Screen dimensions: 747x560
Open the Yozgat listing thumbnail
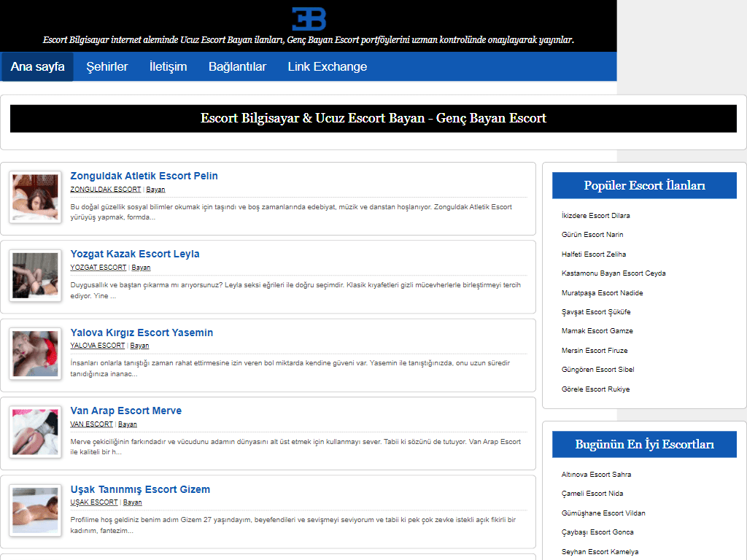pos(35,275)
